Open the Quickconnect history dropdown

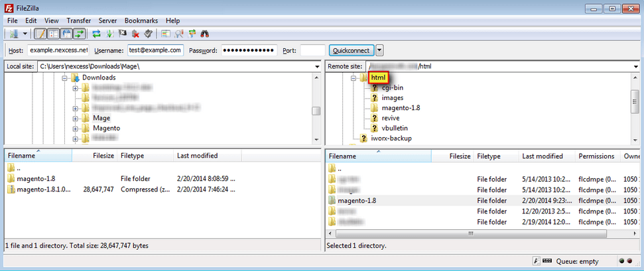pyautogui.click(x=380, y=50)
